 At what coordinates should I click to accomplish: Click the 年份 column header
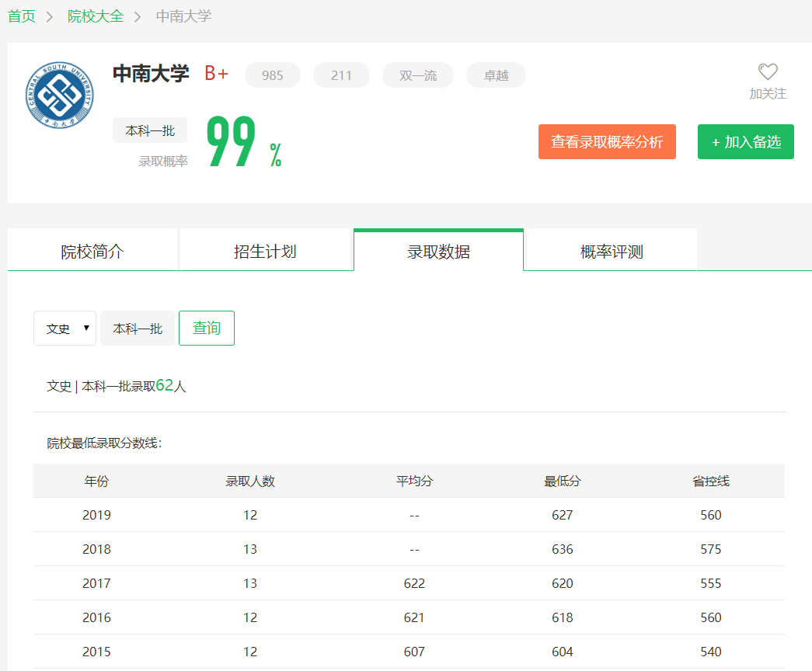[96, 481]
